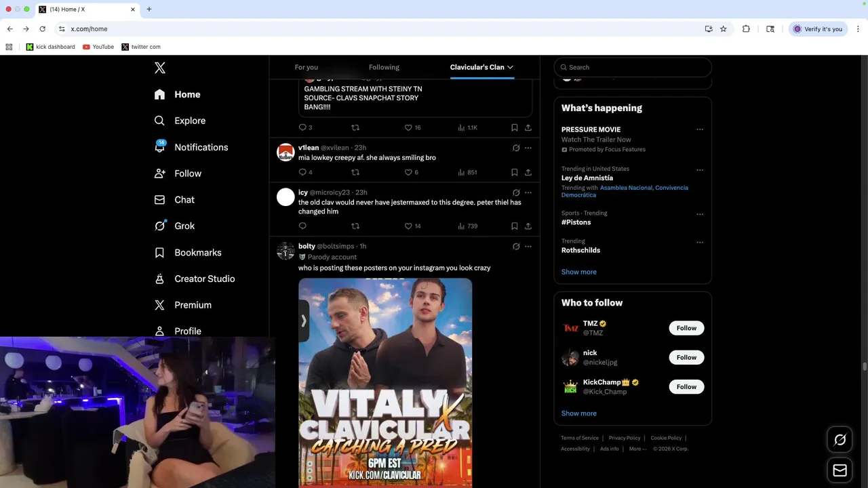Open the Privacy Policy link
Screen dimensions: 868x488
point(625,438)
